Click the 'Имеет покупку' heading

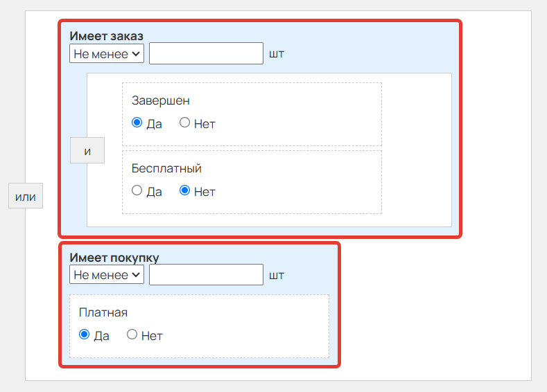coord(114,257)
